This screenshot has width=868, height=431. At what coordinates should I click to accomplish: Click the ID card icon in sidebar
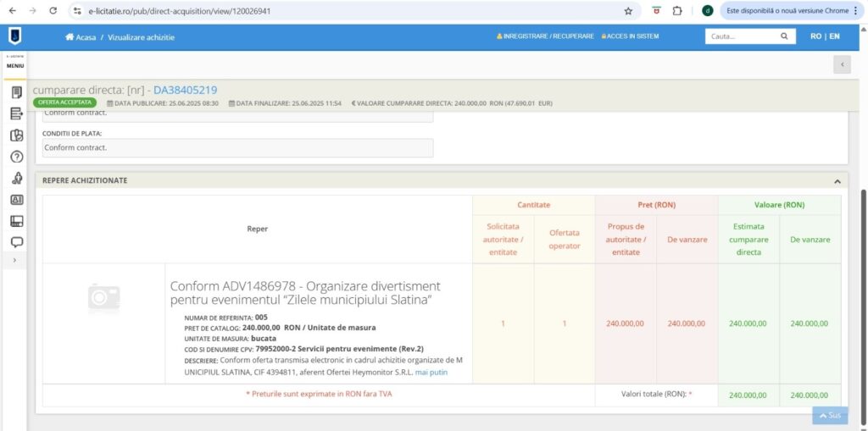point(16,200)
